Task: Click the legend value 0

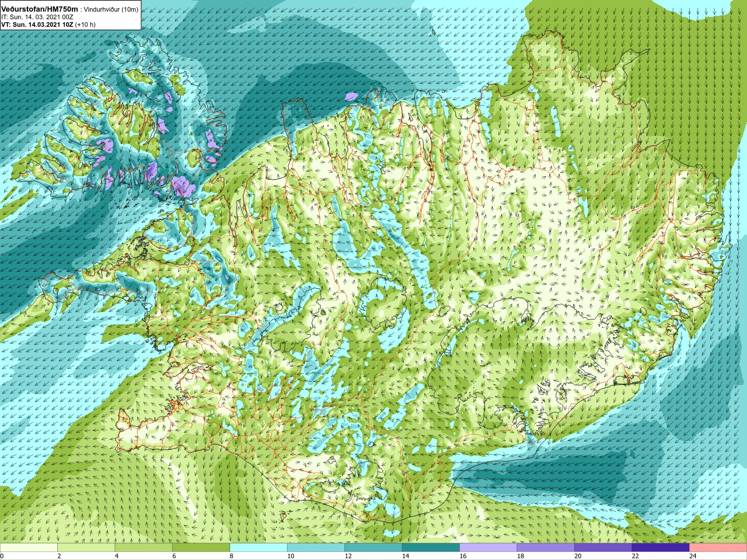Action: tap(2, 556)
